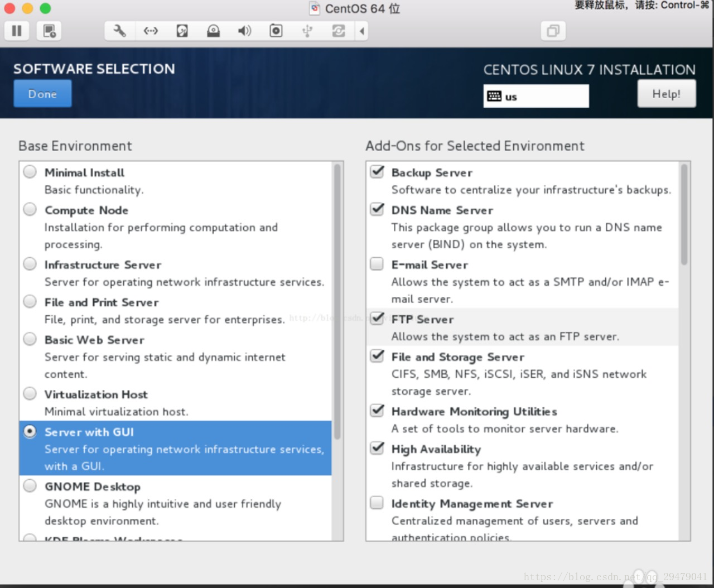Open the snapshot manager icon
The image size is (714, 588).
(49, 31)
